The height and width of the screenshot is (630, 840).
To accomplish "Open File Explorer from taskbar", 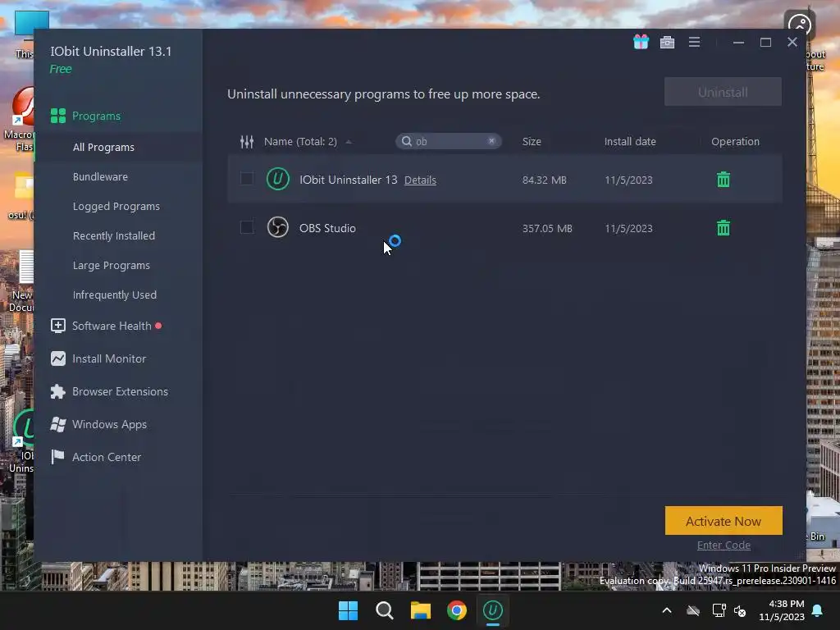I will (x=421, y=610).
